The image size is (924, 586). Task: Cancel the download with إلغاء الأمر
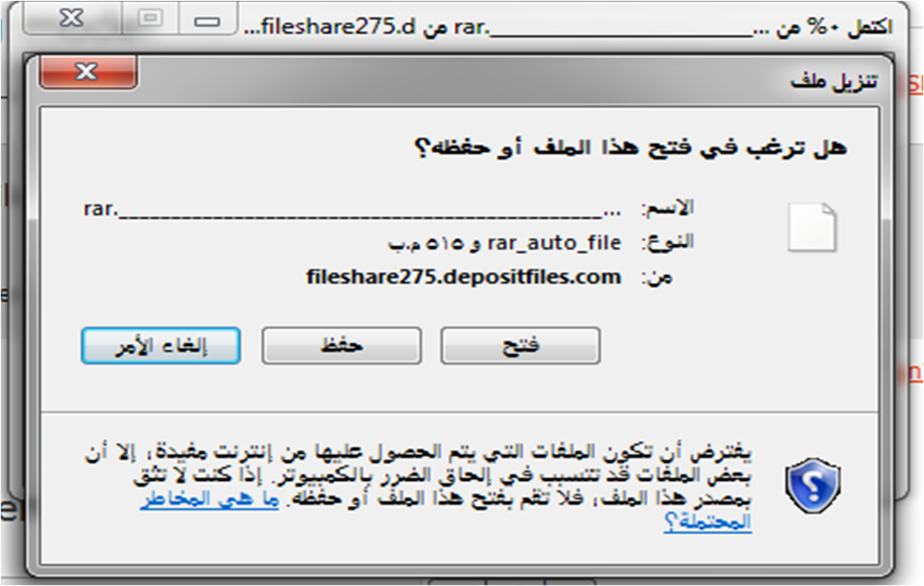pyautogui.click(x=161, y=346)
